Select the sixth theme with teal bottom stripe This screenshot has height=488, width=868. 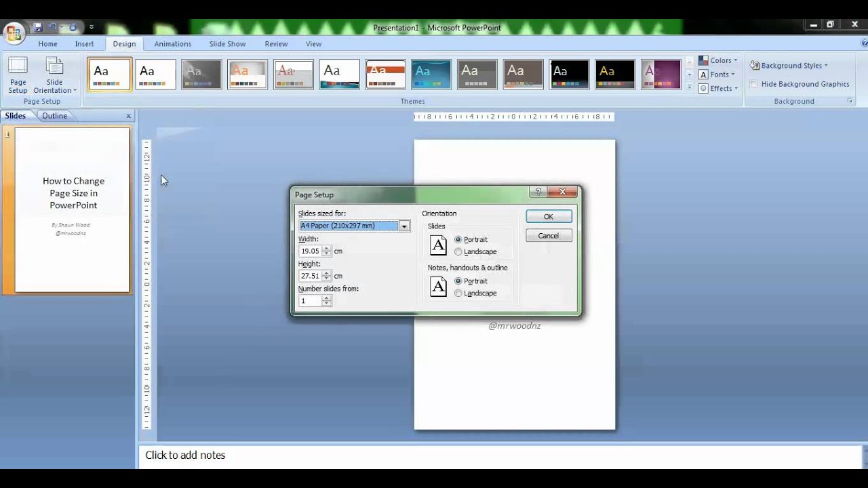(x=340, y=75)
